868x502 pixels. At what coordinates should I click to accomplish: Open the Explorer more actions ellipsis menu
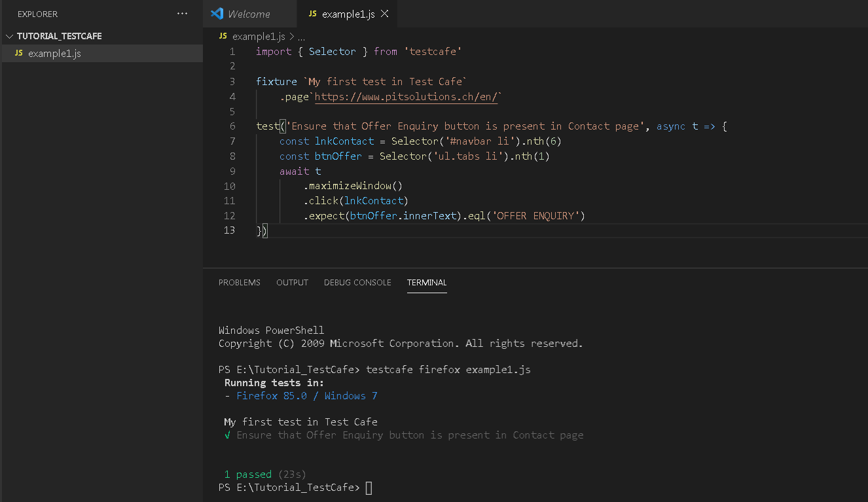pyautogui.click(x=183, y=14)
